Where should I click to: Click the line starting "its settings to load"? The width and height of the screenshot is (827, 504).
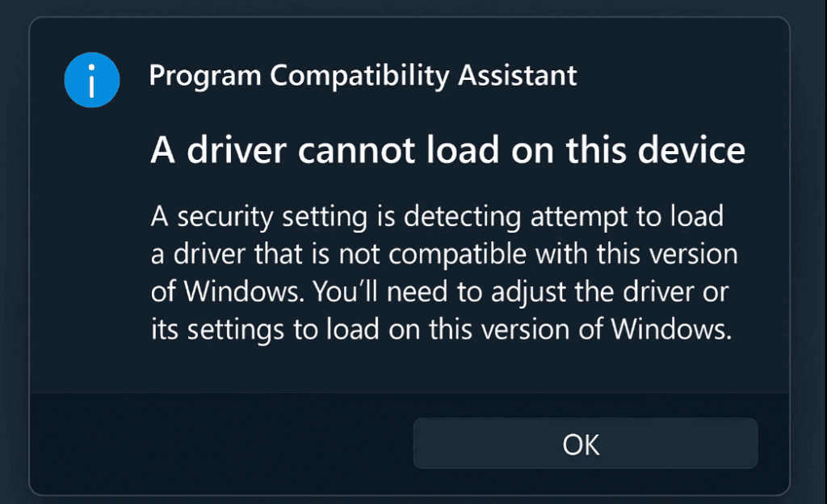pyautogui.click(x=441, y=330)
